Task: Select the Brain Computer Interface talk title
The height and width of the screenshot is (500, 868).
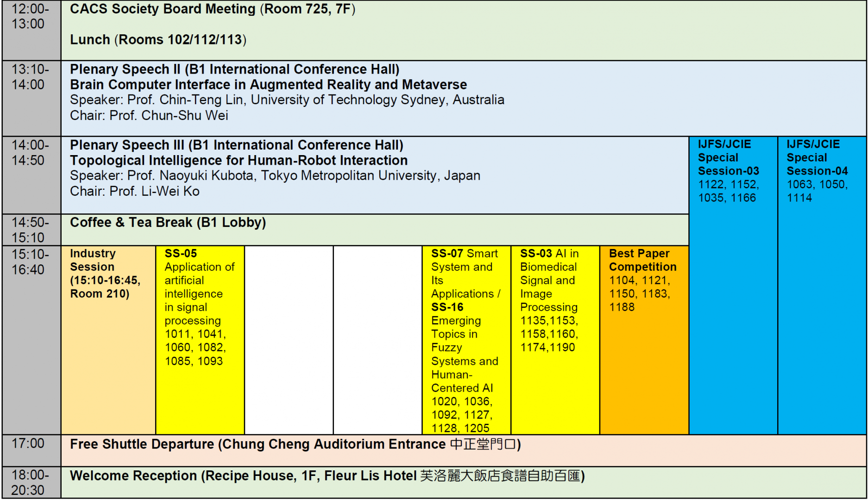Action: pyautogui.click(x=268, y=85)
